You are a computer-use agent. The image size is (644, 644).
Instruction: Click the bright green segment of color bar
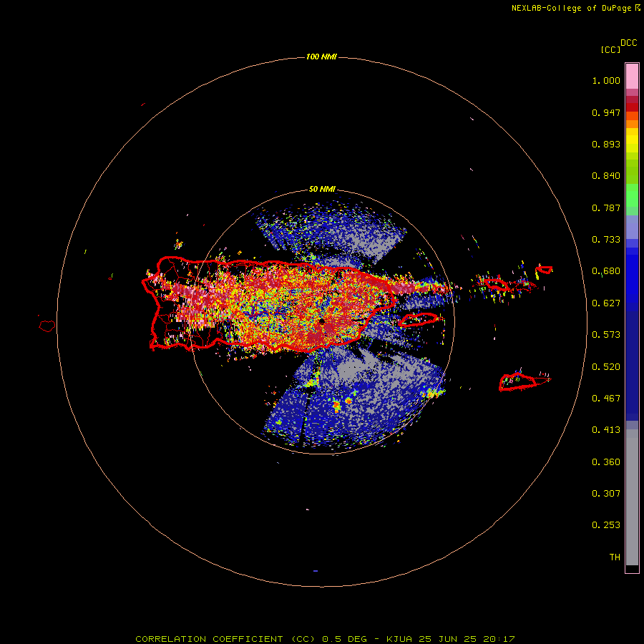point(632,195)
